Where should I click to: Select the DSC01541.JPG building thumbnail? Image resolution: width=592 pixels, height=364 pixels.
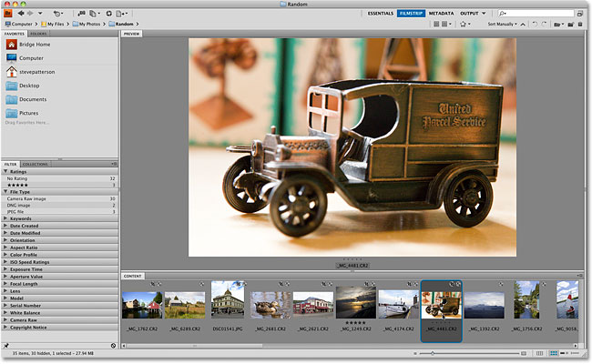click(228, 300)
